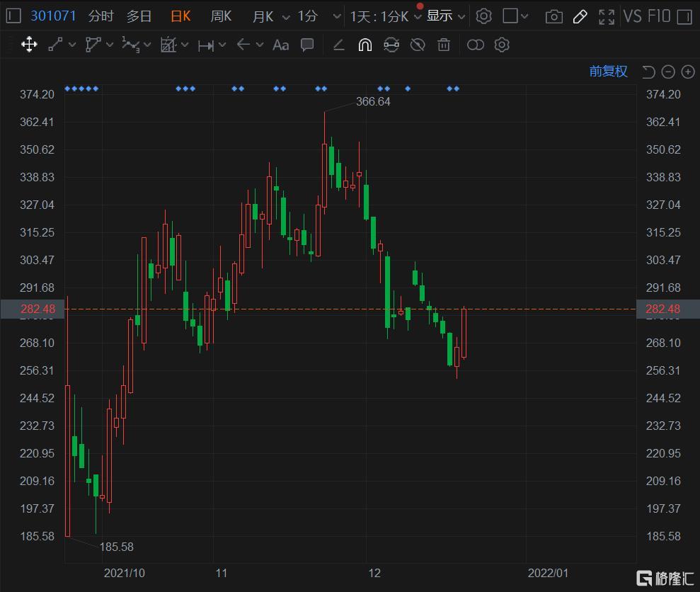700x592 pixels.
Task: Open chart settings gear in top bar
Action: click(484, 16)
